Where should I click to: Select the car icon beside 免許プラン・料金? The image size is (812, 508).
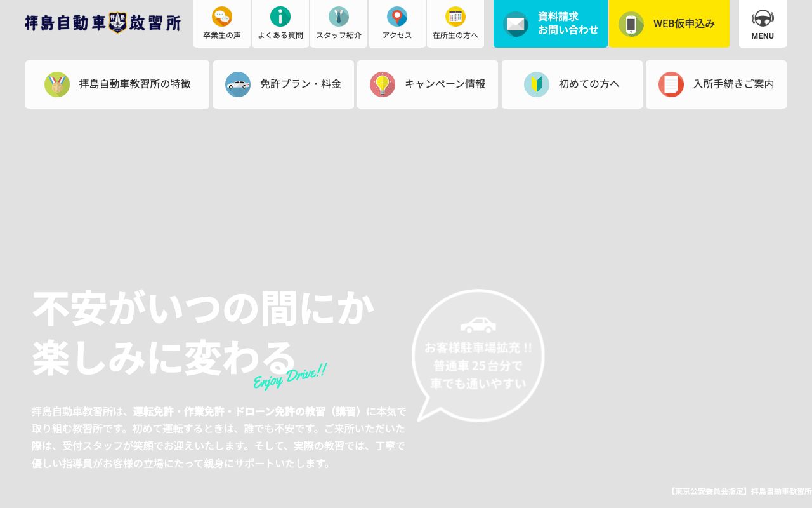[238, 84]
